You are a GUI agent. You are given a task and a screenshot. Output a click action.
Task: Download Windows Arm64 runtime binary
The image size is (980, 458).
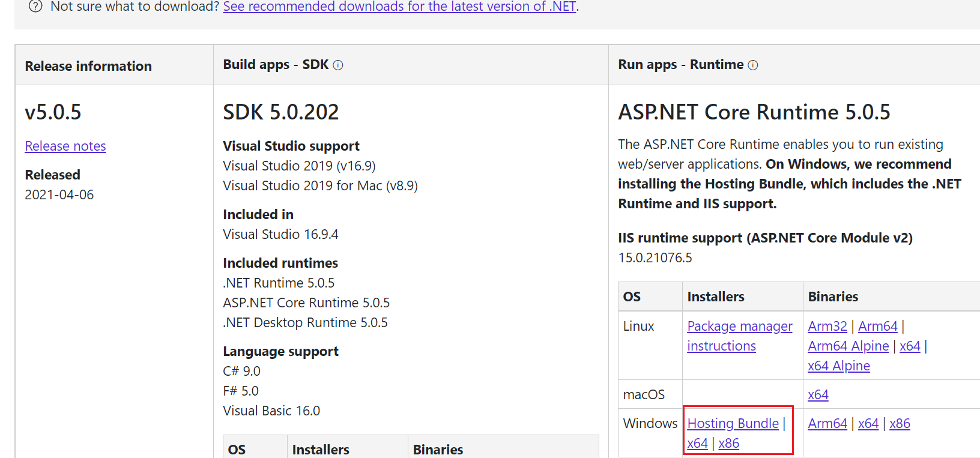click(827, 423)
